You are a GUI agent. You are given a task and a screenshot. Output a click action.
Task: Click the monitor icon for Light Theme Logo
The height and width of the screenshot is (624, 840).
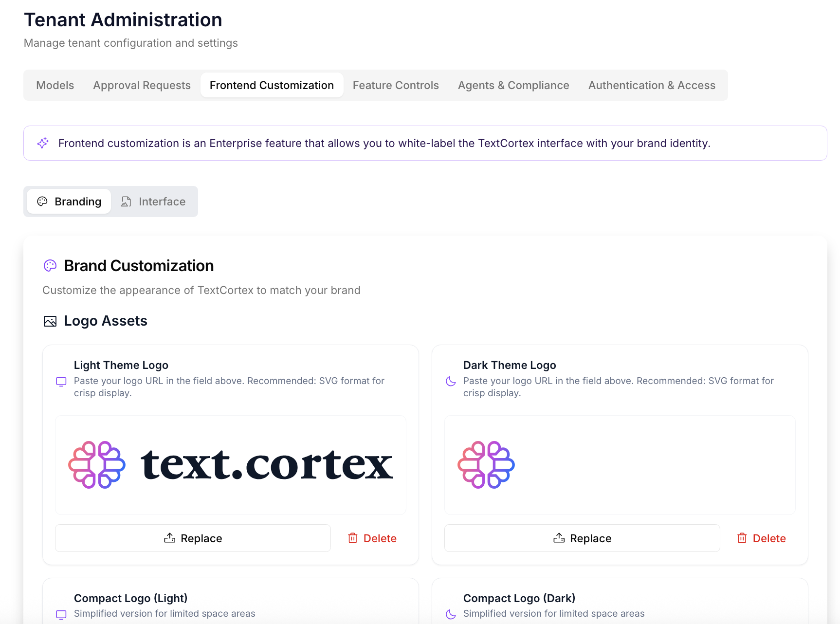pos(61,382)
